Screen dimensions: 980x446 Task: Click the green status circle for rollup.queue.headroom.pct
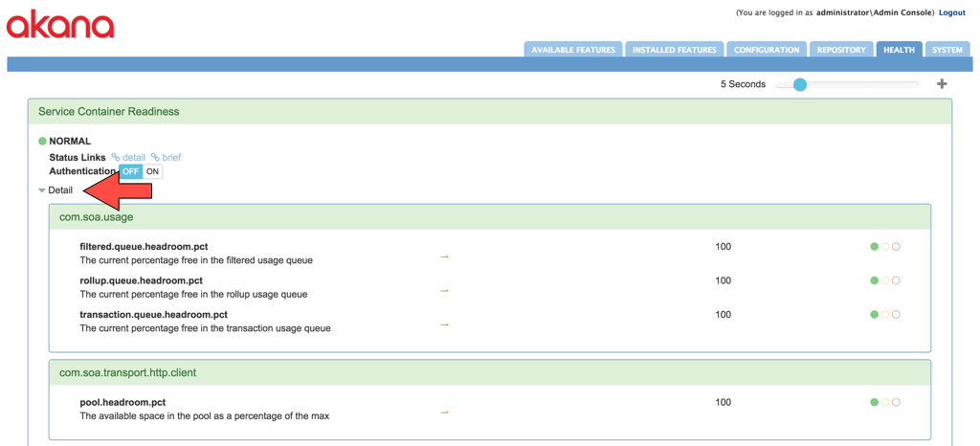[875, 281]
